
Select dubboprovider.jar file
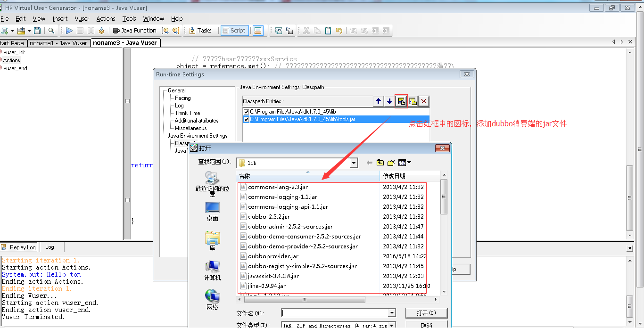pyautogui.click(x=273, y=256)
